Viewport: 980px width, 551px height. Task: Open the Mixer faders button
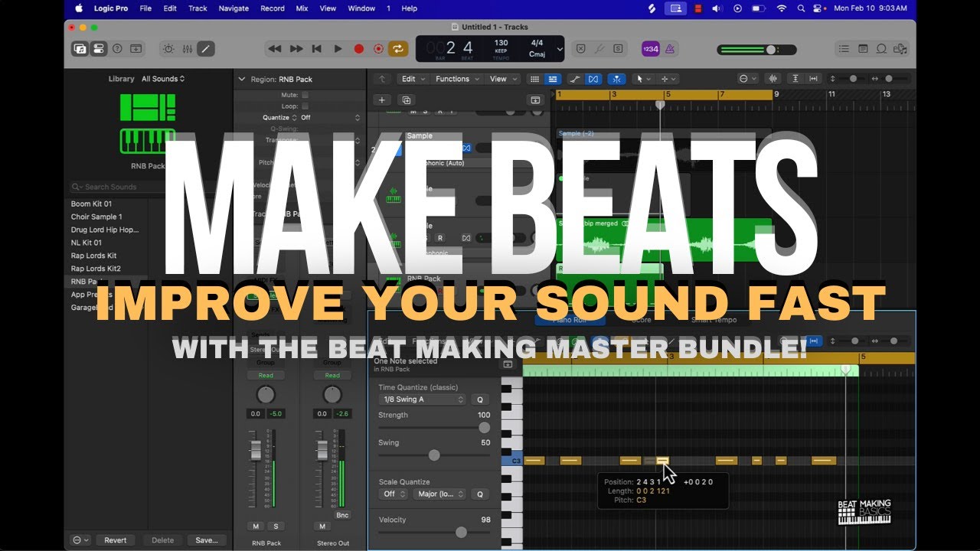187,48
